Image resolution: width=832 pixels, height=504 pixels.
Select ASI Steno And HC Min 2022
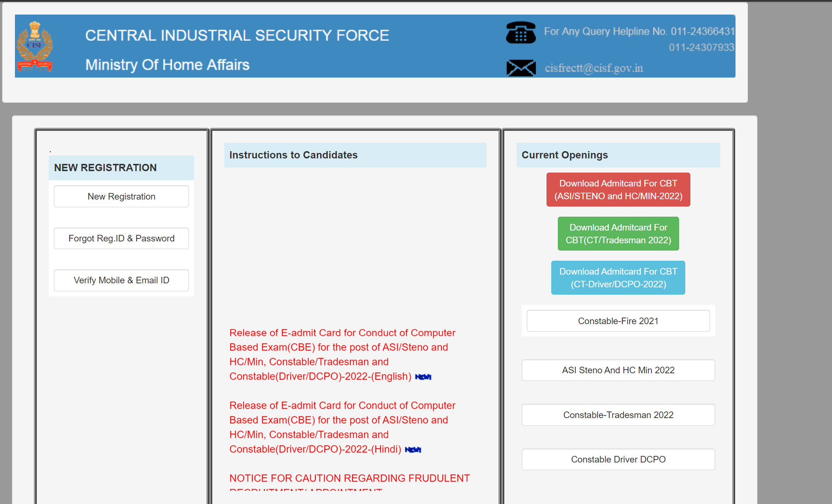point(618,370)
